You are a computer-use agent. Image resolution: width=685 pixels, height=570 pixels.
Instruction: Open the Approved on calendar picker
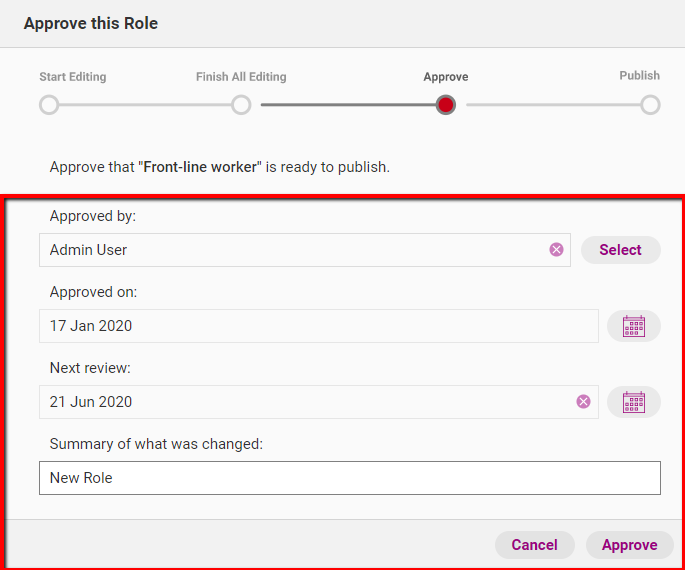tap(633, 326)
